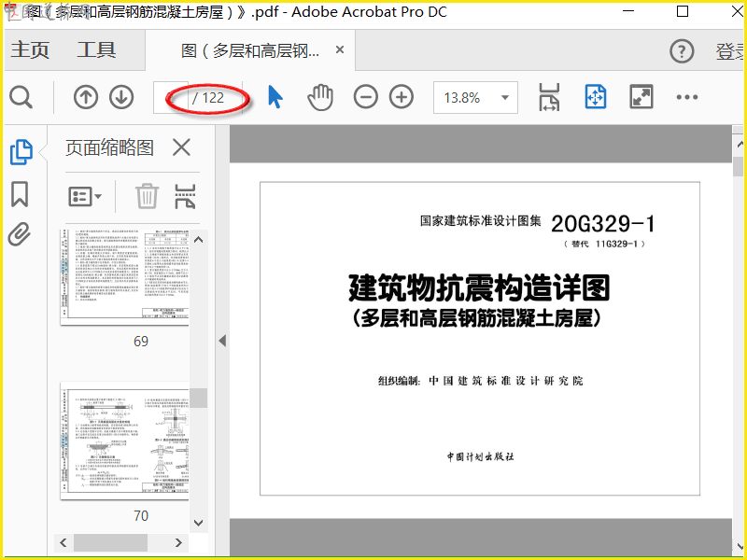Click the document view vertical scrollbar thumb
This screenshot has width=747, height=560.
pos(739,167)
